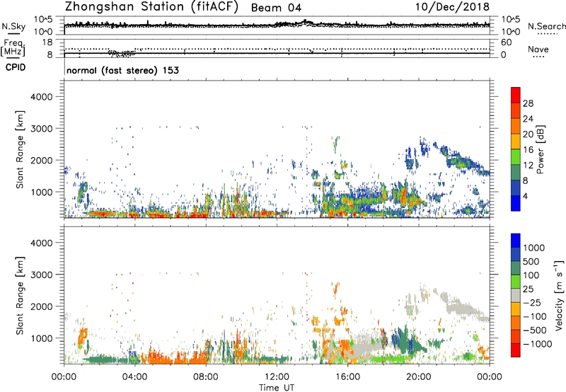This screenshot has height=392, width=566.
Task: Click 'normal (fast stereo) 153' text
Action: tap(122, 70)
